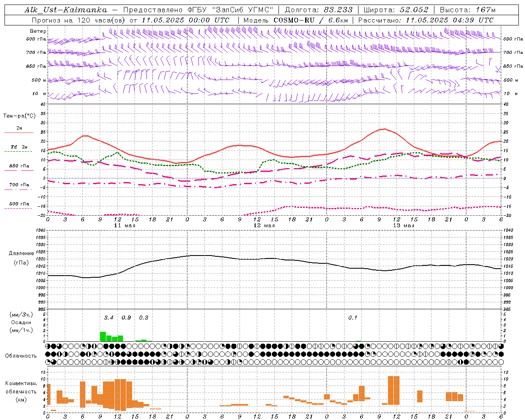Click the Давление axis label
Image resolution: width=525 pixels, height=420 pixels.
point(21,253)
